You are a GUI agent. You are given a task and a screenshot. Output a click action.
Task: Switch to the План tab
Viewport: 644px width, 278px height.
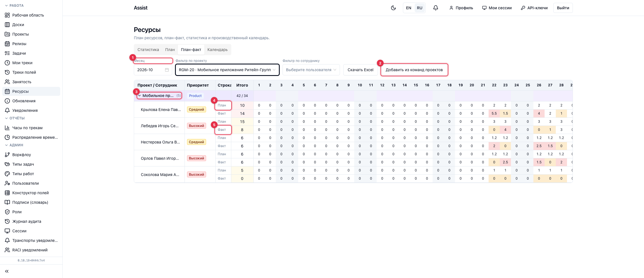point(170,50)
